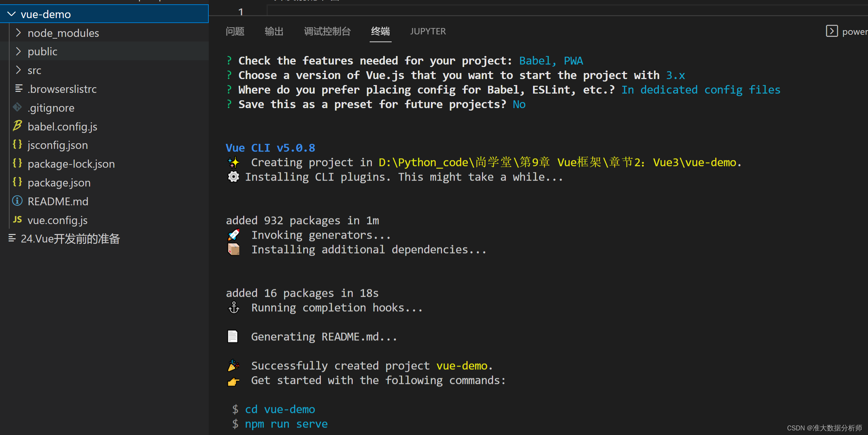Click editor line number 1
This screenshot has width=868, height=435.
(241, 12)
